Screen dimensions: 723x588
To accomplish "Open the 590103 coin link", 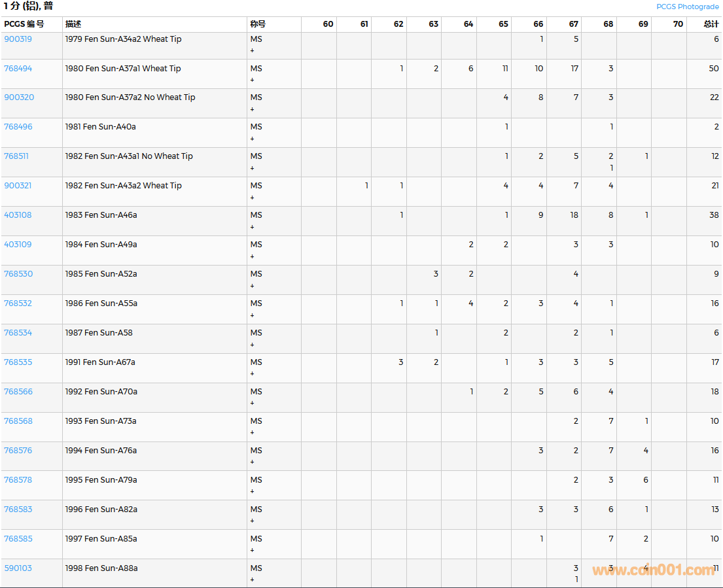I will [x=18, y=568].
